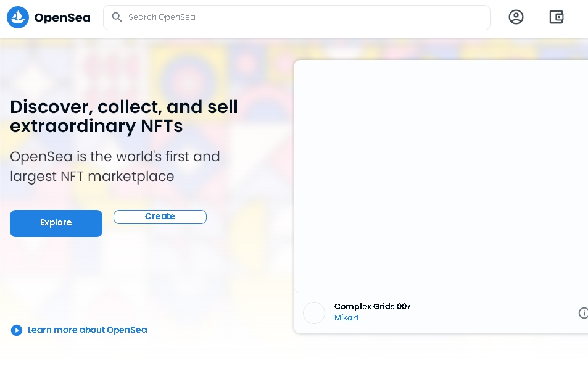This screenshot has height=384, width=588.
Task: Open the Learn more about OpenSea link
Action: click(x=87, y=330)
